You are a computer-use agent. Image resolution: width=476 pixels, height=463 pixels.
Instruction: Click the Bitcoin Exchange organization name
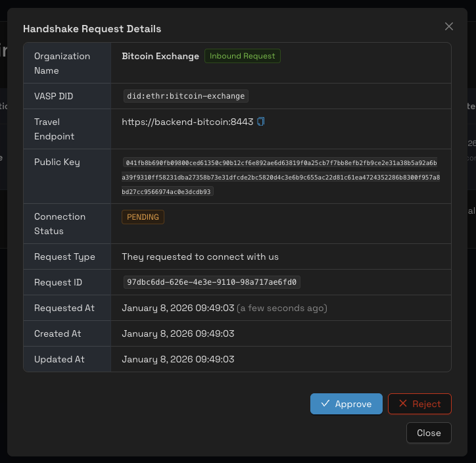pyautogui.click(x=160, y=57)
